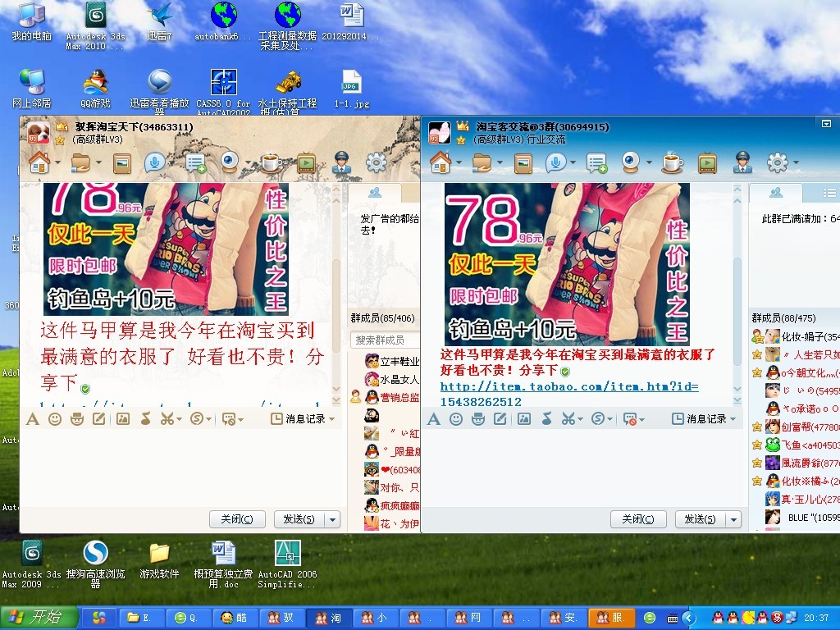
Task: Open the group shared files icon
Action: (x=482, y=163)
